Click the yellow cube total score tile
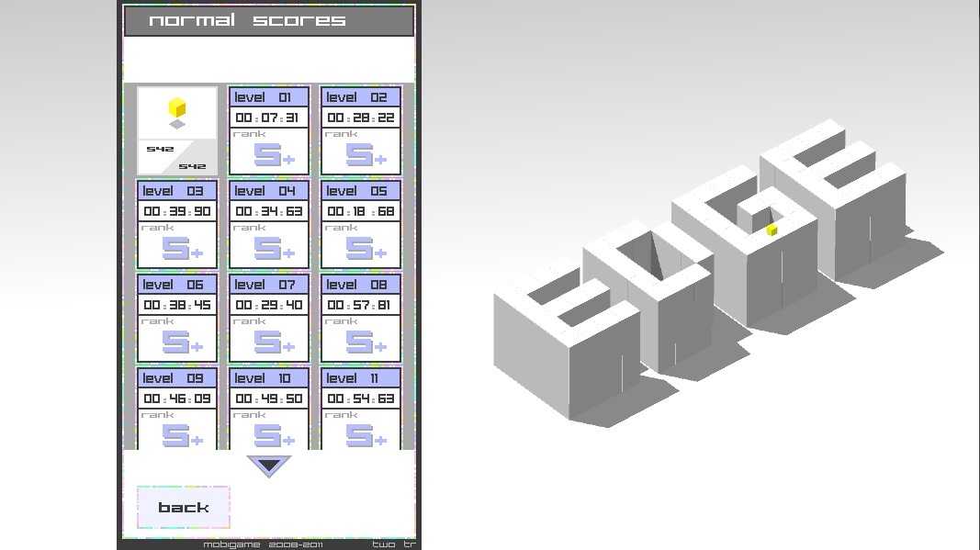The width and height of the screenshot is (980, 550). click(177, 130)
